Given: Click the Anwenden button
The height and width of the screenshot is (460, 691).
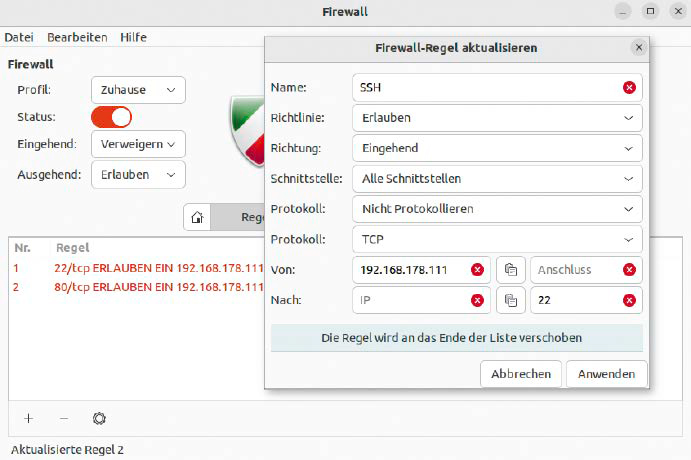Looking at the screenshot, I should (606, 374).
